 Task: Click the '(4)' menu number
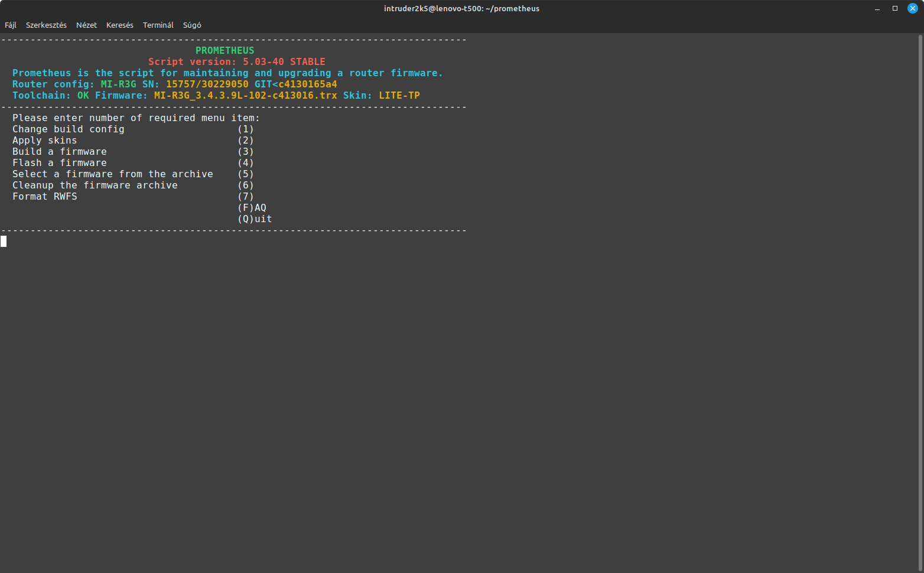[246, 163]
